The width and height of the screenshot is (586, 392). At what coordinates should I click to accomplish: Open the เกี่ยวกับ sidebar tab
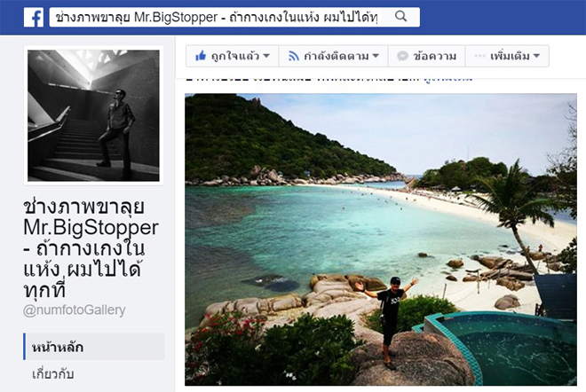(x=53, y=373)
